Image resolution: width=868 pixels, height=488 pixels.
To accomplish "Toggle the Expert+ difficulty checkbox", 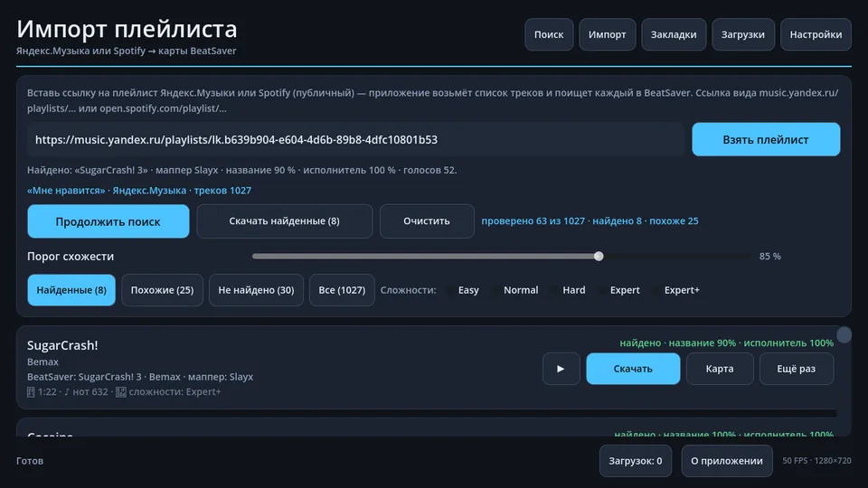I will (676, 290).
